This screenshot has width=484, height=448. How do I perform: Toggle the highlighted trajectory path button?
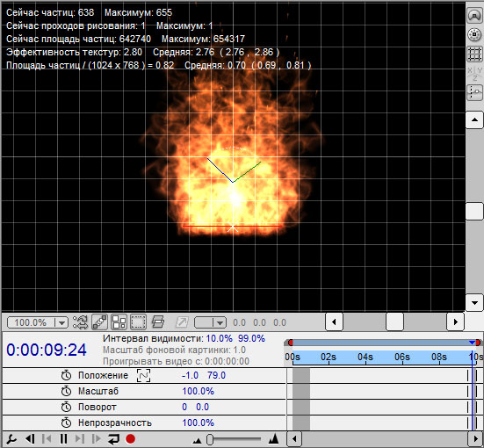[100, 322]
